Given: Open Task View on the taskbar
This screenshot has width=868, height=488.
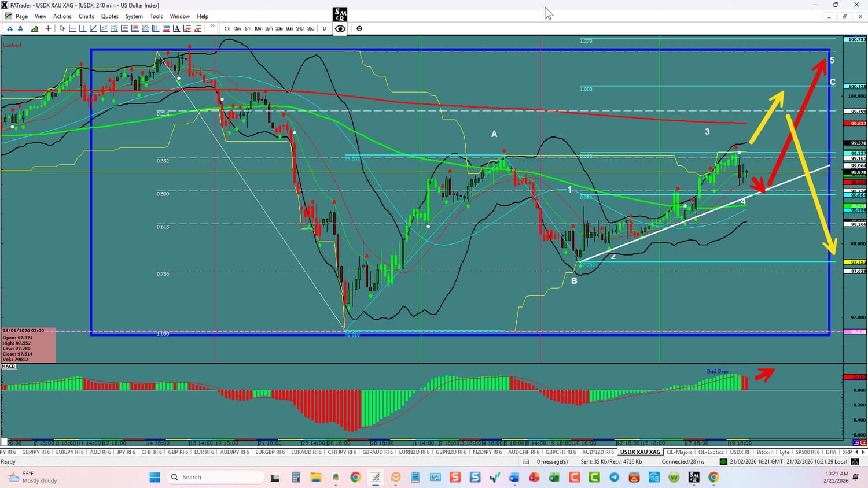Looking at the screenshot, I should [275, 477].
